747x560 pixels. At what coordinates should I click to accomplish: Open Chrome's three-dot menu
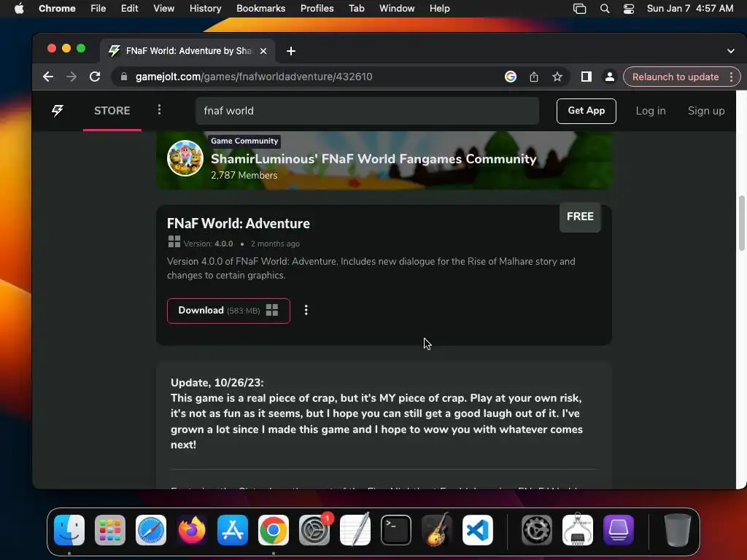click(x=731, y=77)
